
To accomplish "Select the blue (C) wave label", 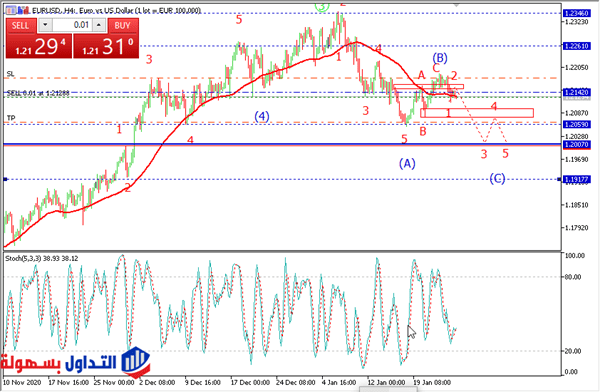I will click(x=497, y=179).
